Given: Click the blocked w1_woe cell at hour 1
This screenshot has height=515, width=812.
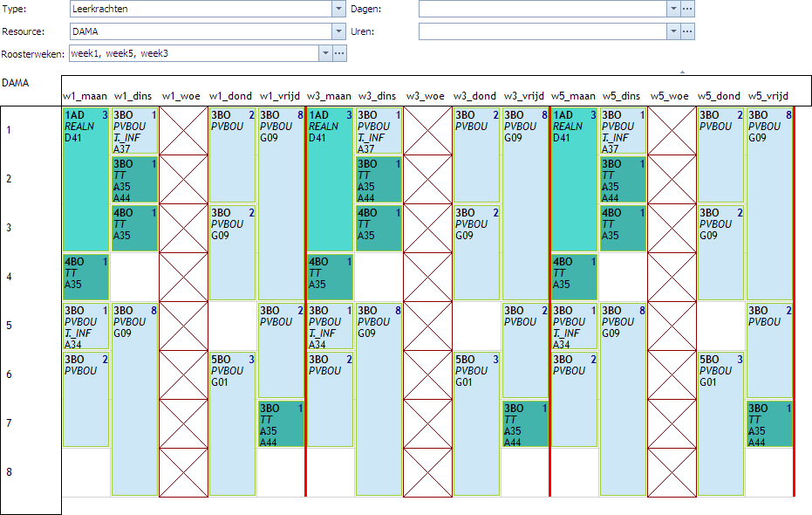Looking at the screenshot, I should (x=183, y=131).
